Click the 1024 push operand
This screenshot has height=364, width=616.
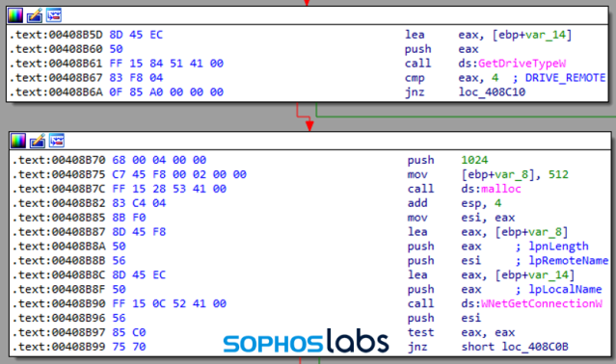point(474,160)
